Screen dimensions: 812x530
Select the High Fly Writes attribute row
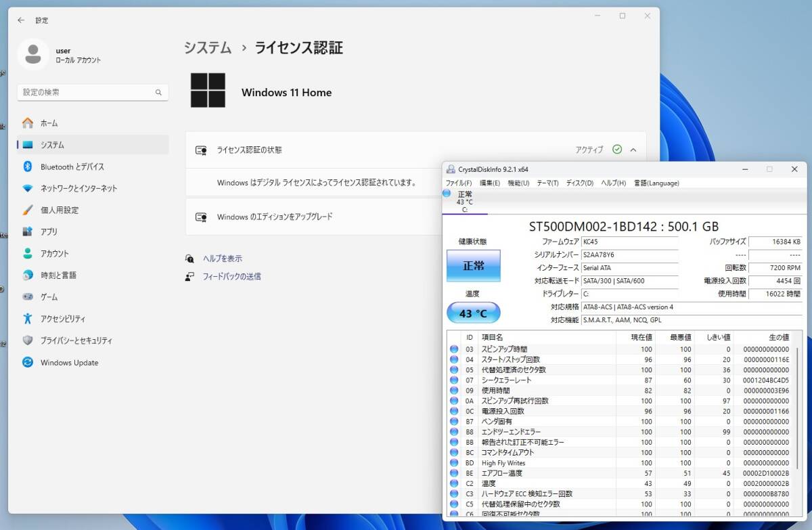click(620, 463)
